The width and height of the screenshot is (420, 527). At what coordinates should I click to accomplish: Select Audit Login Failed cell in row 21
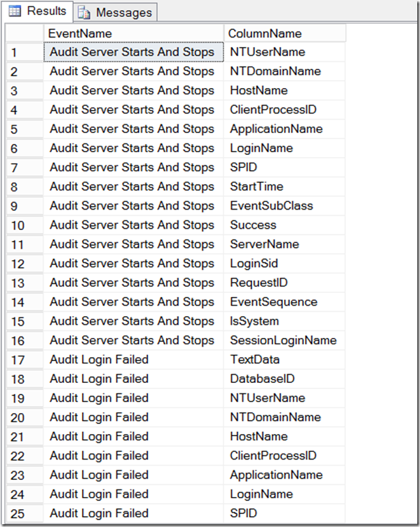click(133, 436)
